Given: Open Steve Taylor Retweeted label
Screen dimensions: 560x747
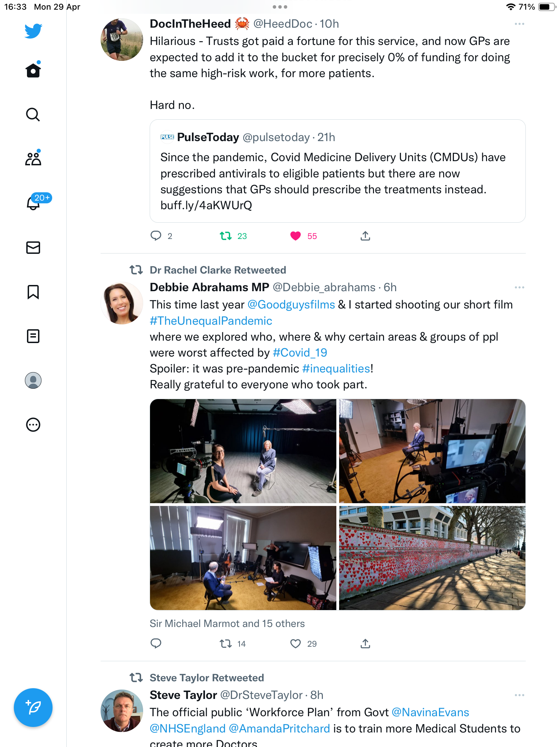Looking at the screenshot, I should point(207,678).
